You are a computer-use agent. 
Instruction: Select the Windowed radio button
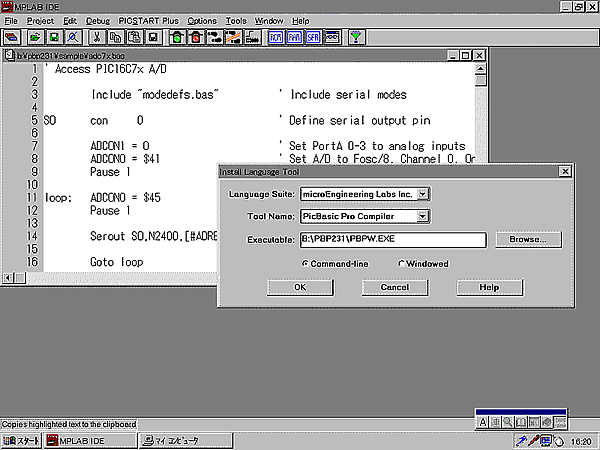tap(402, 264)
